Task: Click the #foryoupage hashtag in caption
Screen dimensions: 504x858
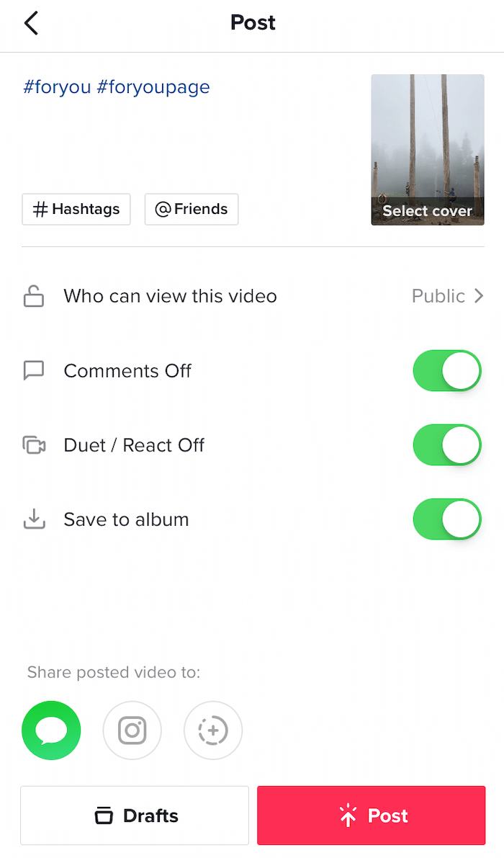Action: pos(153,87)
